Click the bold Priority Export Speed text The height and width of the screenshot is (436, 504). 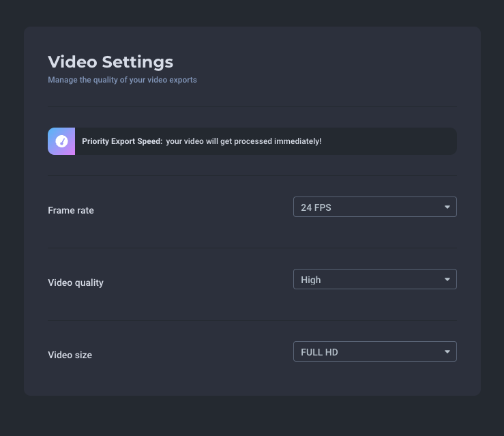point(122,141)
